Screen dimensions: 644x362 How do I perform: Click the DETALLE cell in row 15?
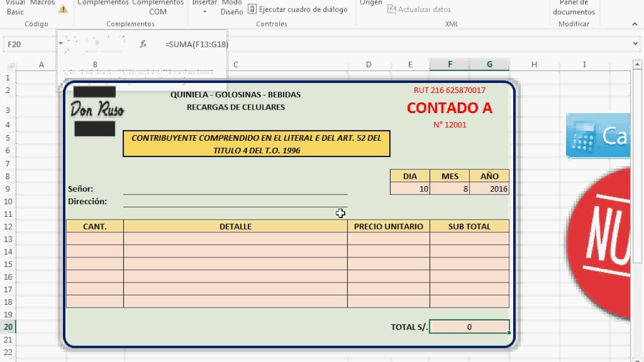coord(235,264)
